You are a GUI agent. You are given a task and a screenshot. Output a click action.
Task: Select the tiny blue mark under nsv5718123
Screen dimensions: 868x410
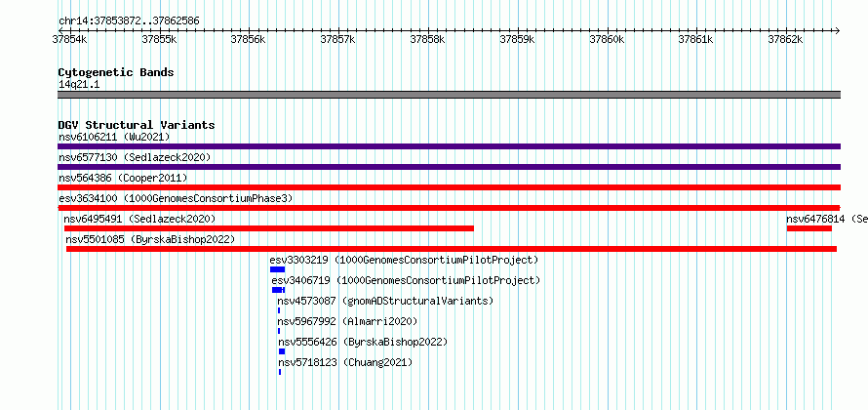pyautogui.click(x=280, y=372)
